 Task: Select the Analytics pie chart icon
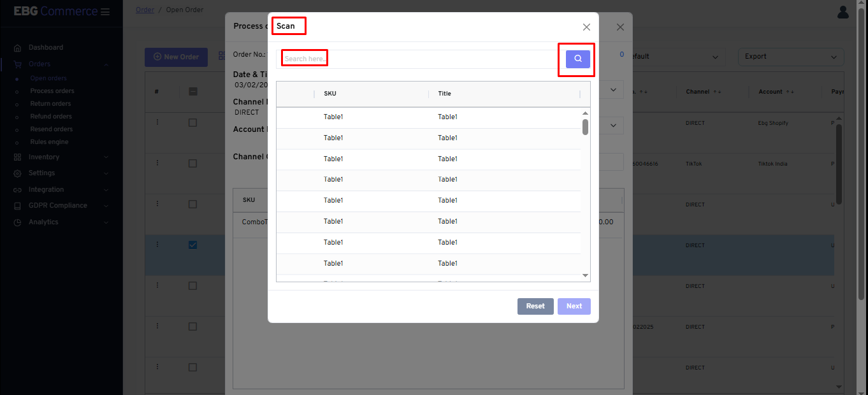pyautogui.click(x=18, y=222)
